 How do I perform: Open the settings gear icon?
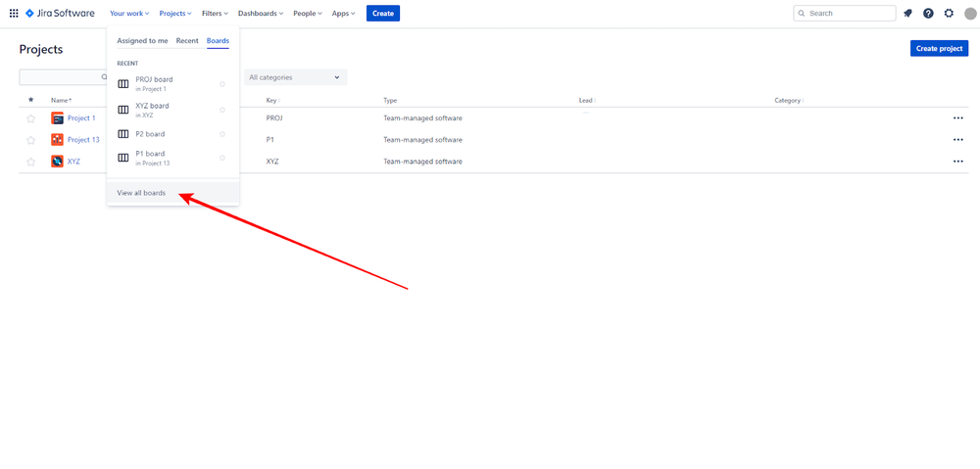[949, 14]
